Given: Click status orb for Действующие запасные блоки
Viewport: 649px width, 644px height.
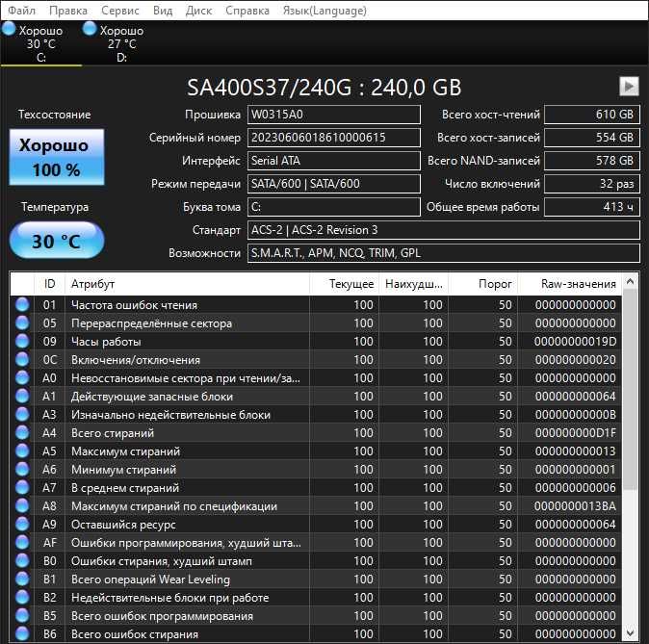Looking at the screenshot, I should tap(22, 396).
